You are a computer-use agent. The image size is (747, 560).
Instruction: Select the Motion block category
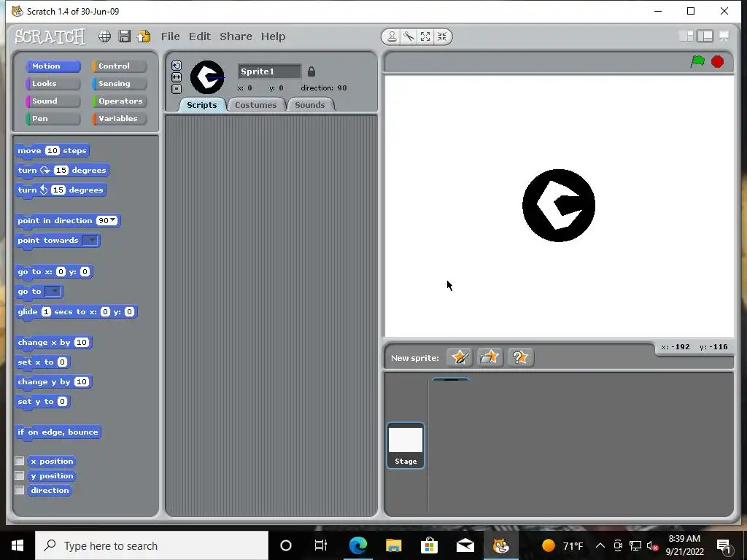click(x=53, y=66)
